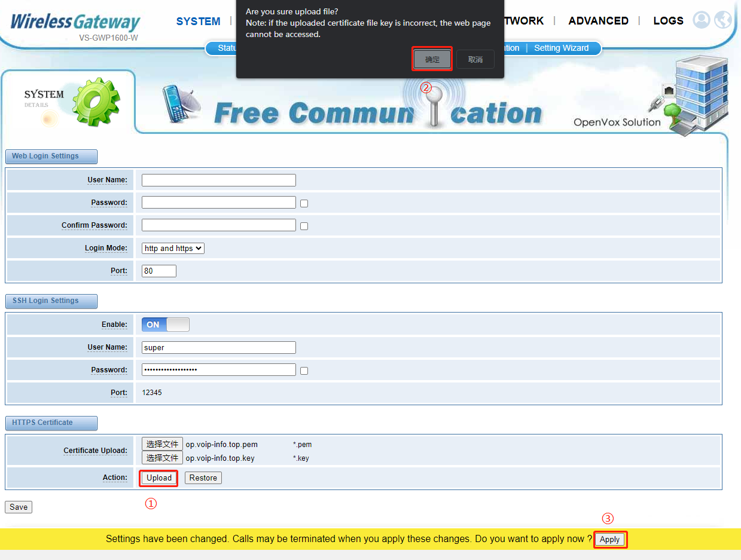
Task: Switch off the SSH Enable toggle
Action: pos(166,325)
